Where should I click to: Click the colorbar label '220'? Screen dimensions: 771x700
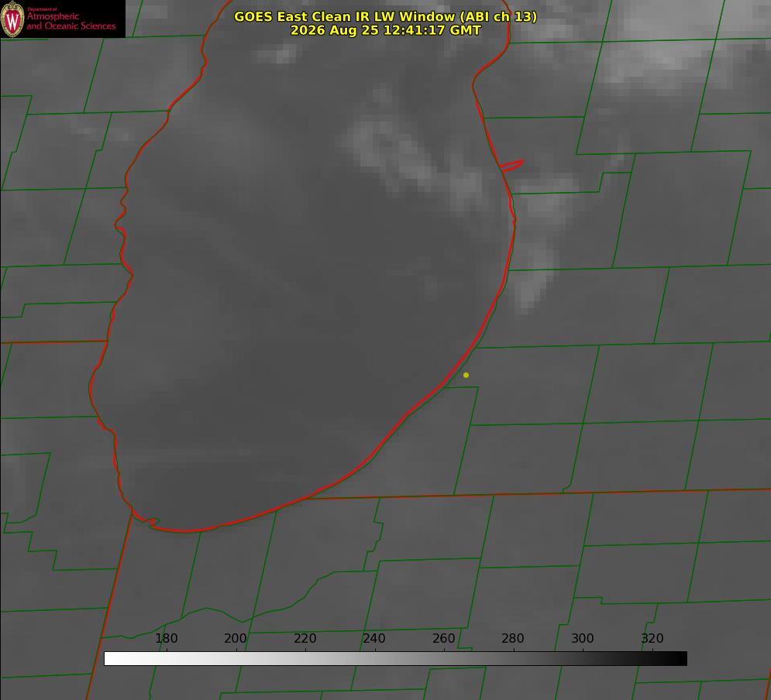tap(305, 638)
